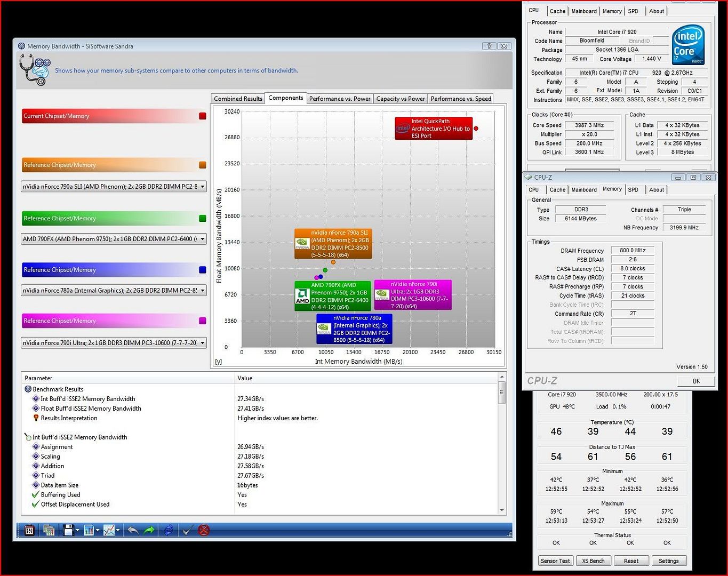
Task: Click the XS Bench button
Action: click(593, 561)
